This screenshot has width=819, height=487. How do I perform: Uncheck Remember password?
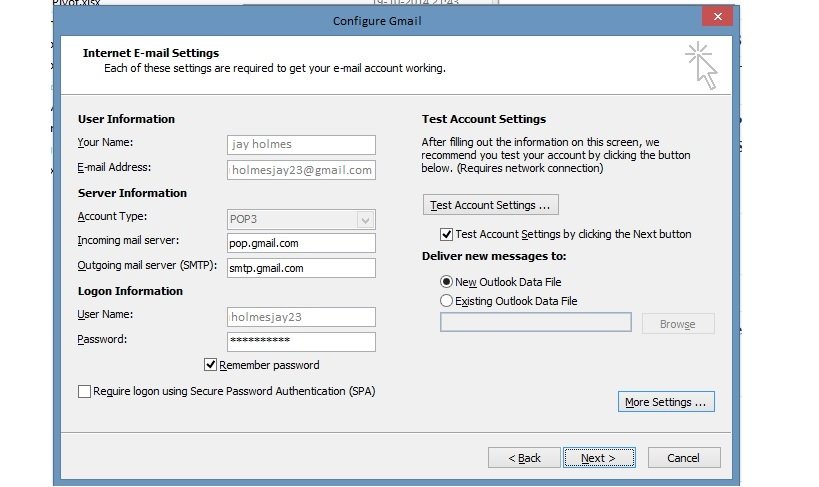point(210,365)
